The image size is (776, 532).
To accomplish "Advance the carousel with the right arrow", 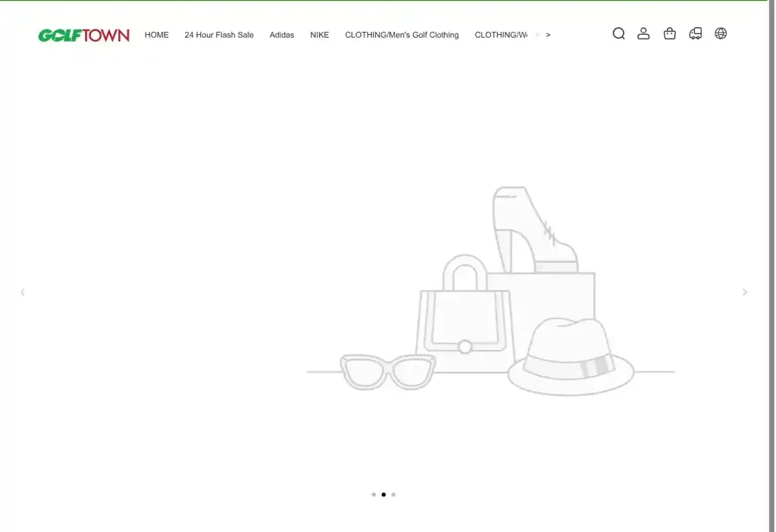I will pos(744,292).
